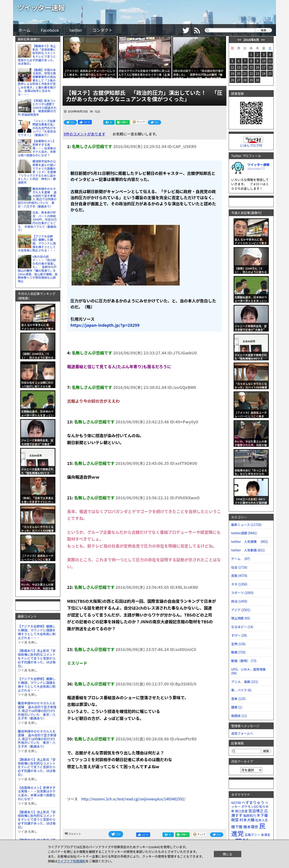Open 最新ニュース (11720) category
The image size is (289, 868).
(x=246, y=525)
